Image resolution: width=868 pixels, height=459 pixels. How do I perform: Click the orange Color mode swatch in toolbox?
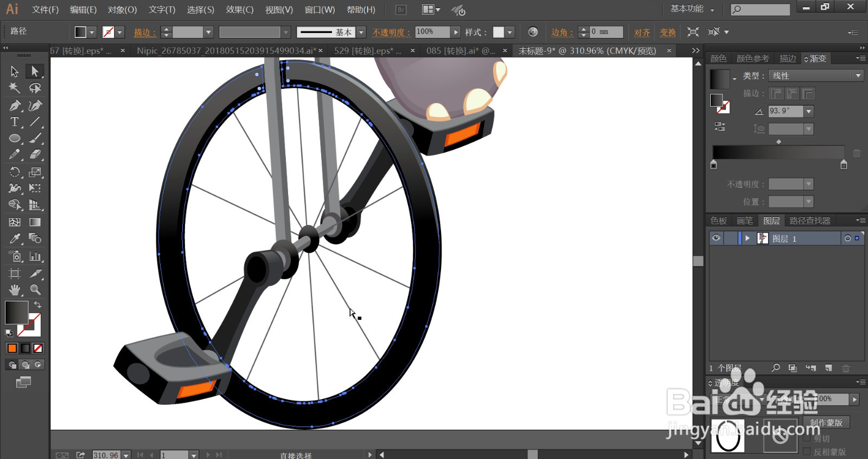click(x=12, y=348)
